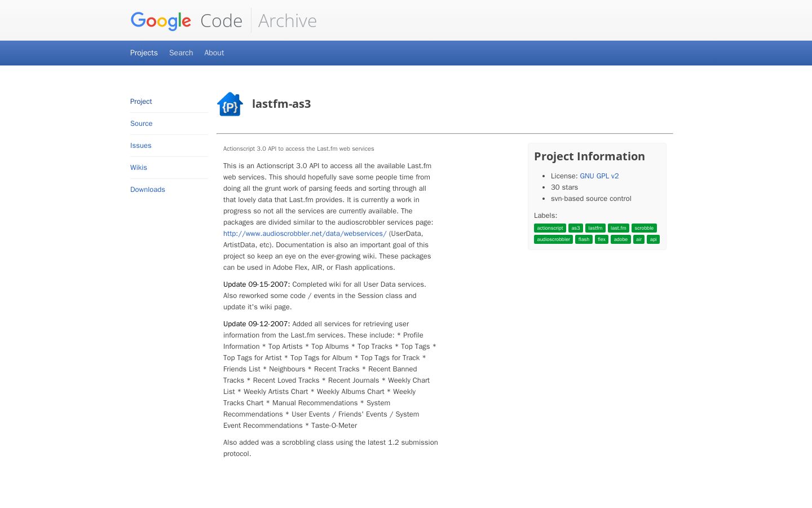Click the air label tag
Screen dimensions: 812x508
[639, 239]
